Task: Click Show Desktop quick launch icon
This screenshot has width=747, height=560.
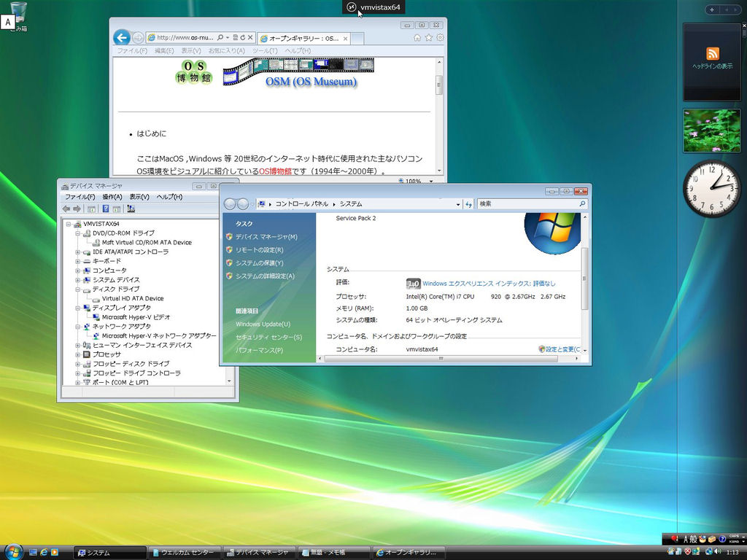Action: (33, 553)
